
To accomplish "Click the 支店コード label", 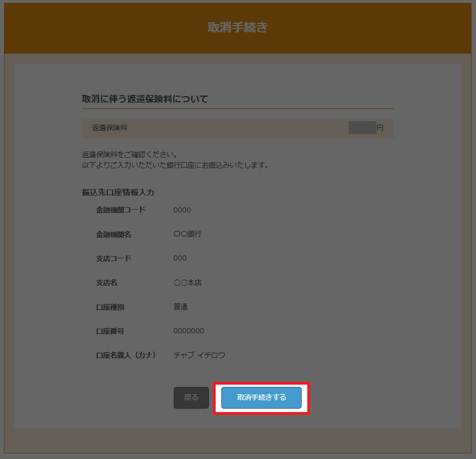I will (x=113, y=258).
